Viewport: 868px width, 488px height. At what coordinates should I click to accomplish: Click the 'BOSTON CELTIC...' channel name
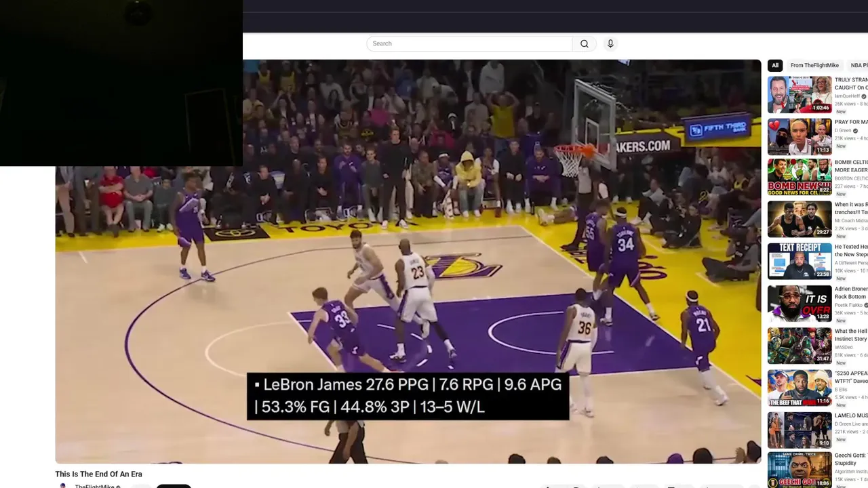pyautogui.click(x=851, y=178)
